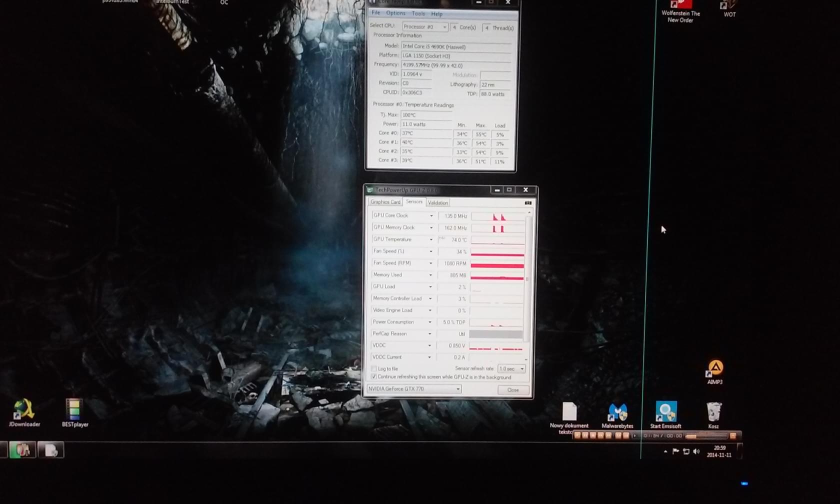Click the LGA 1150 platform field
Viewport: 840px width, 504px height.
[x=456, y=55]
